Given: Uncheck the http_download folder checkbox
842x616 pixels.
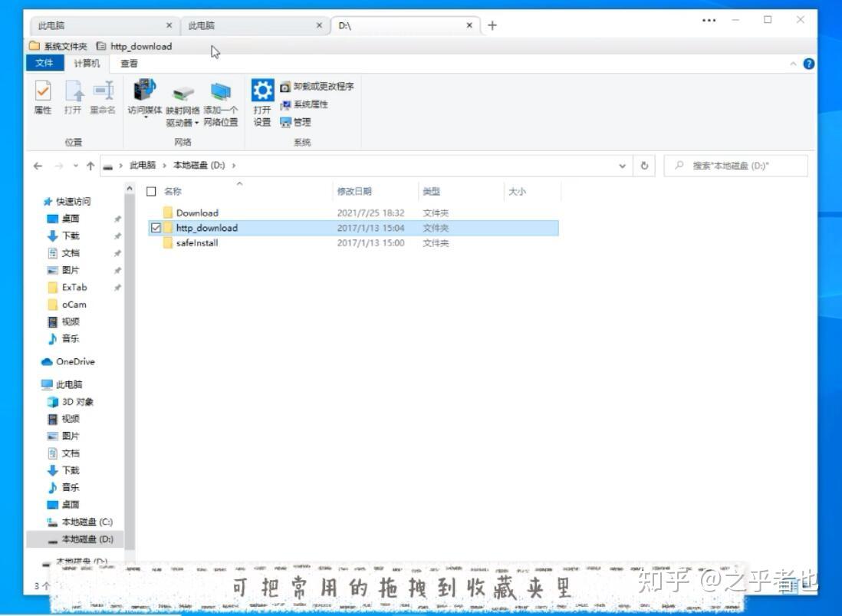Looking at the screenshot, I should tap(157, 228).
